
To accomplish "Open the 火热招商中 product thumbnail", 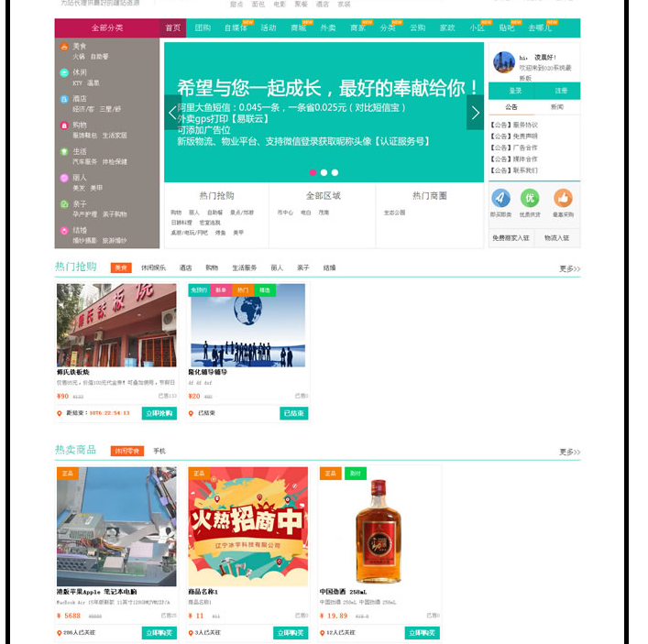I will pos(247,526).
